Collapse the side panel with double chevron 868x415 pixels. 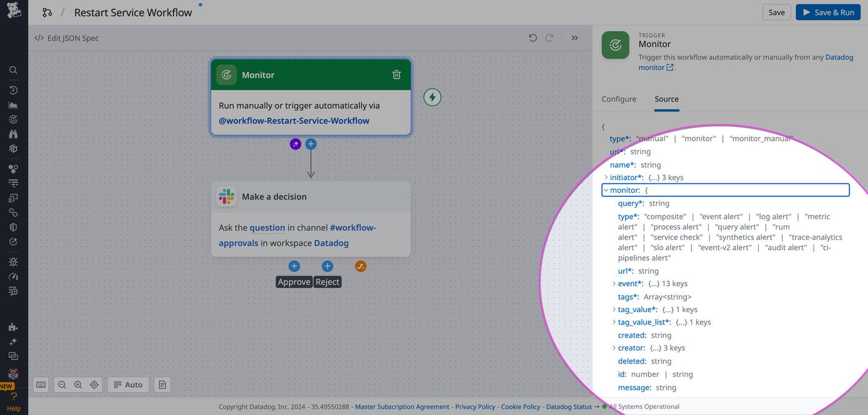575,38
